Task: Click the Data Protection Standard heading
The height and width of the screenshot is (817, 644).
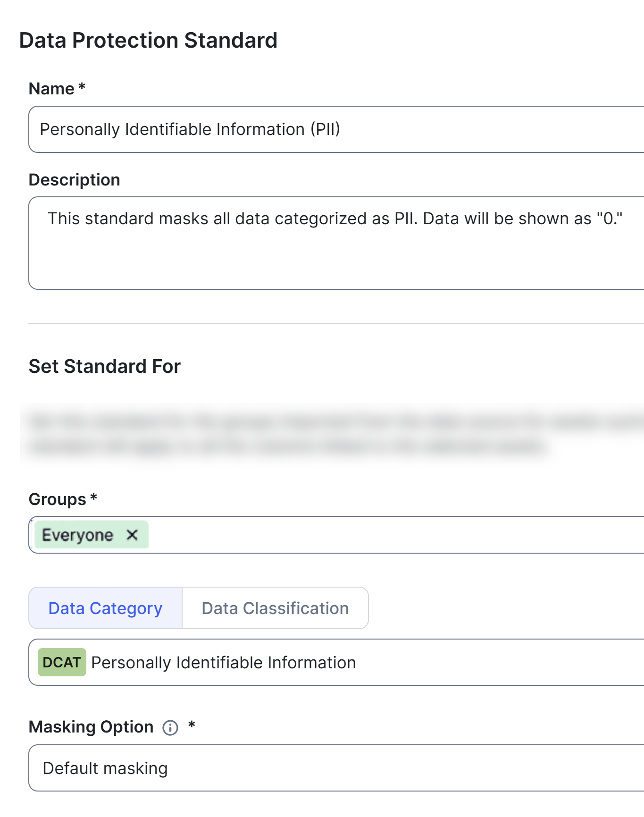Action: [147, 40]
